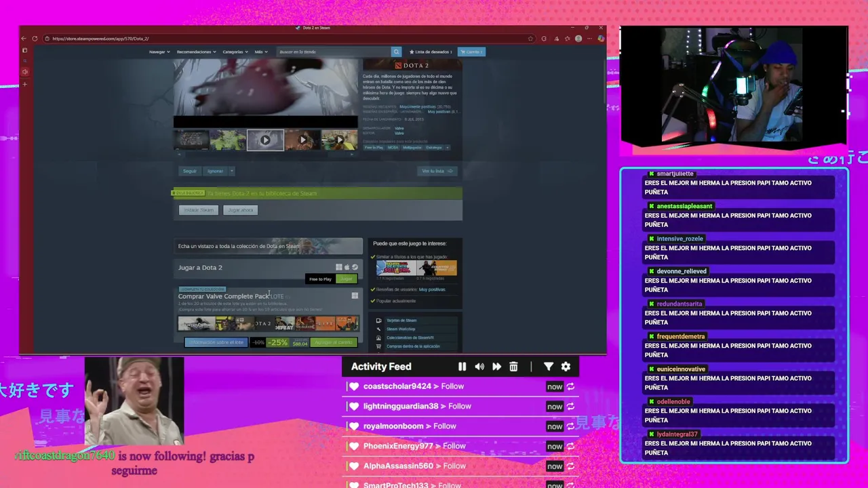Open Lista de deseados
The height and width of the screenshot is (488, 868).
[431, 52]
